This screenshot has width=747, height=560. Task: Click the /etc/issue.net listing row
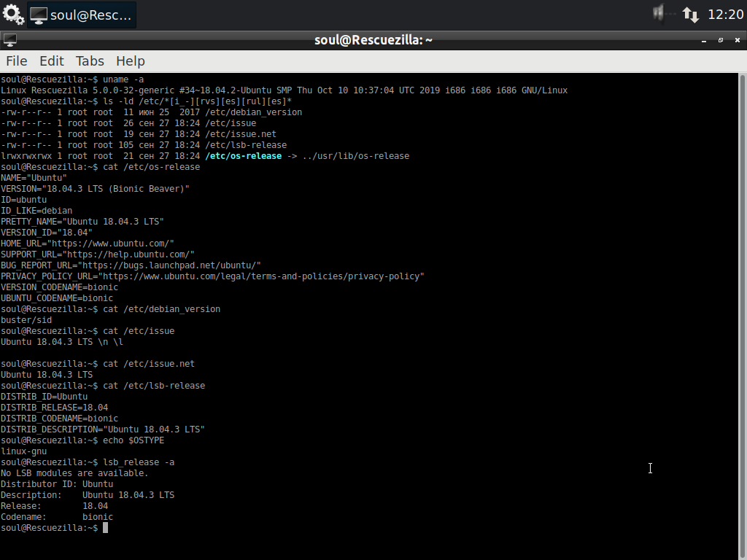[138, 134]
